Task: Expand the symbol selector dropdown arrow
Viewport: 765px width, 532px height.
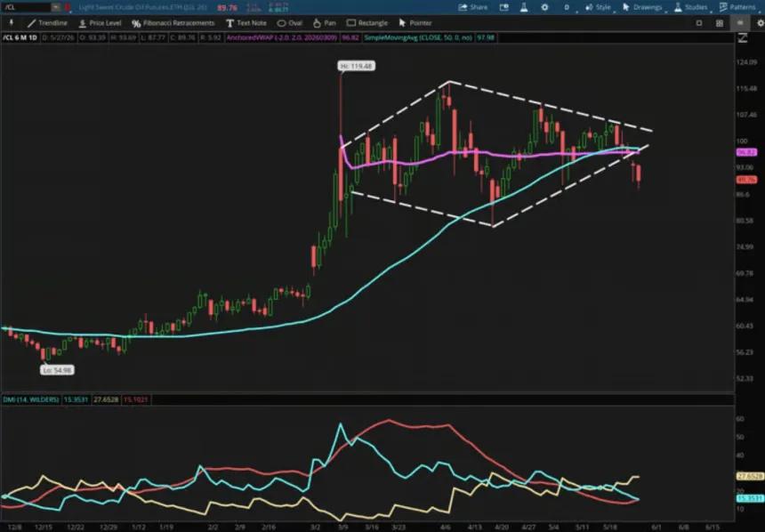Action: (x=56, y=7)
